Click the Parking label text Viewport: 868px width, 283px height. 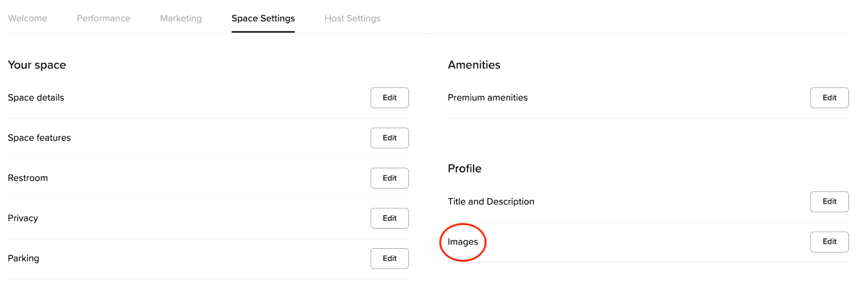[23, 259]
